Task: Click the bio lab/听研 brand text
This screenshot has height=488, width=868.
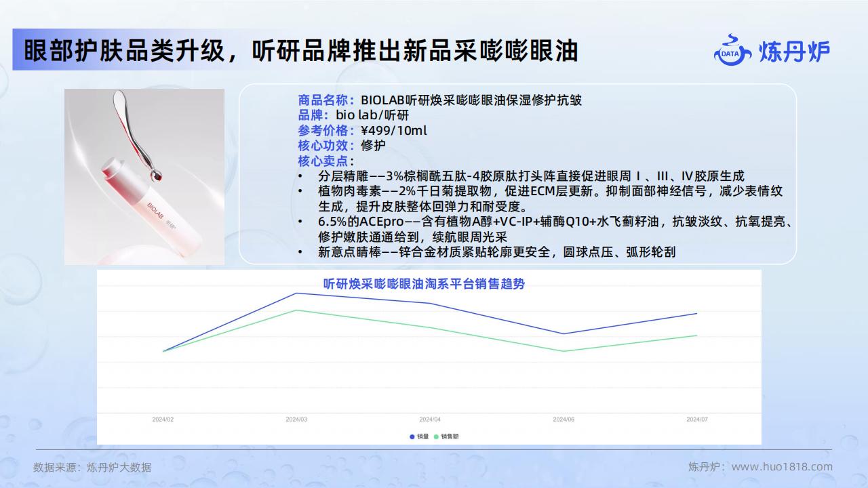Action: click(372, 115)
